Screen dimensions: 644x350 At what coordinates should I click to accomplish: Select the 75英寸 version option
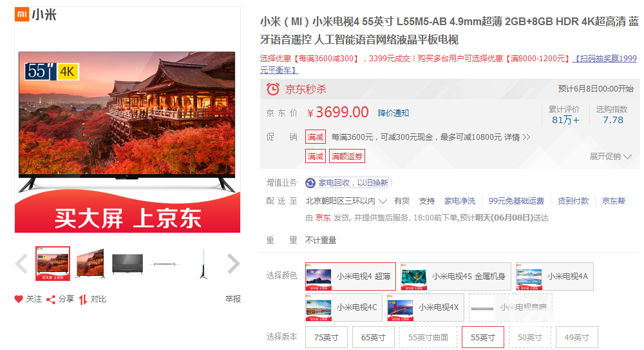pyautogui.click(x=326, y=337)
